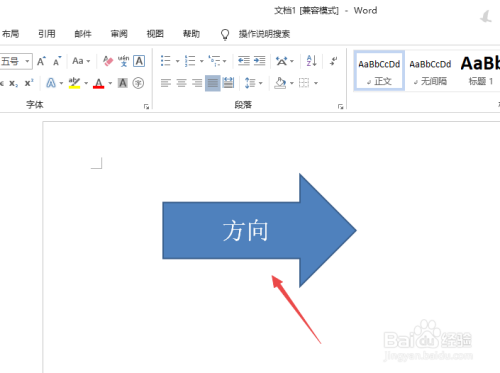Open the 邮件 ribbon tab
Screen dimensions: 500x373
tap(83, 34)
